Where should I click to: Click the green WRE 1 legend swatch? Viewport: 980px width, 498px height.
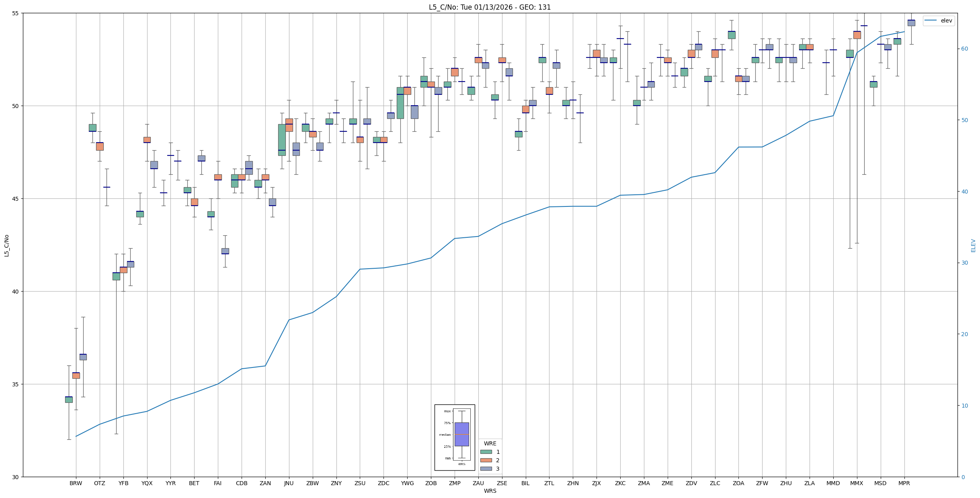[x=486, y=452]
